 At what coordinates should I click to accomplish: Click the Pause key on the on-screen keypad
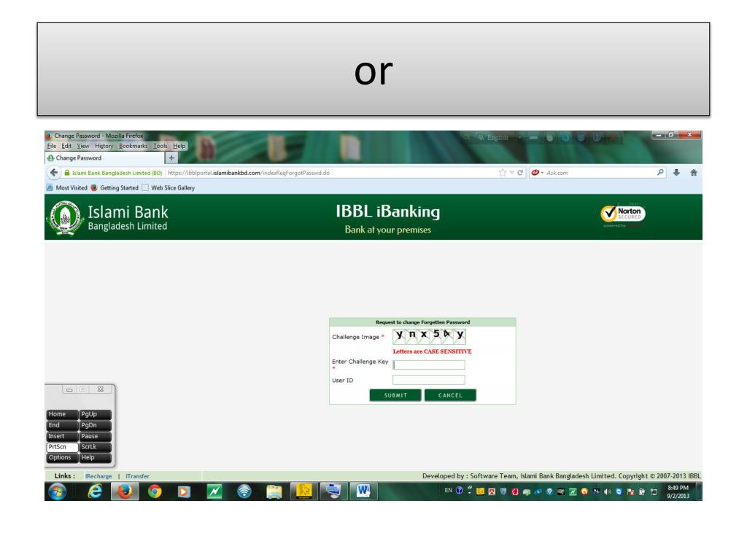click(96, 436)
